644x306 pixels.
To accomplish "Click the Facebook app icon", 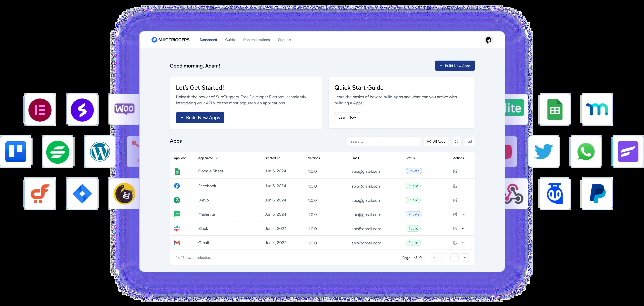I will (x=177, y=186).
